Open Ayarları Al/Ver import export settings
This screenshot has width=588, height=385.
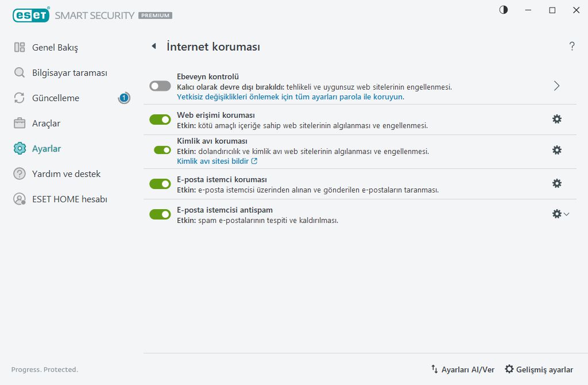coord(463,369)
